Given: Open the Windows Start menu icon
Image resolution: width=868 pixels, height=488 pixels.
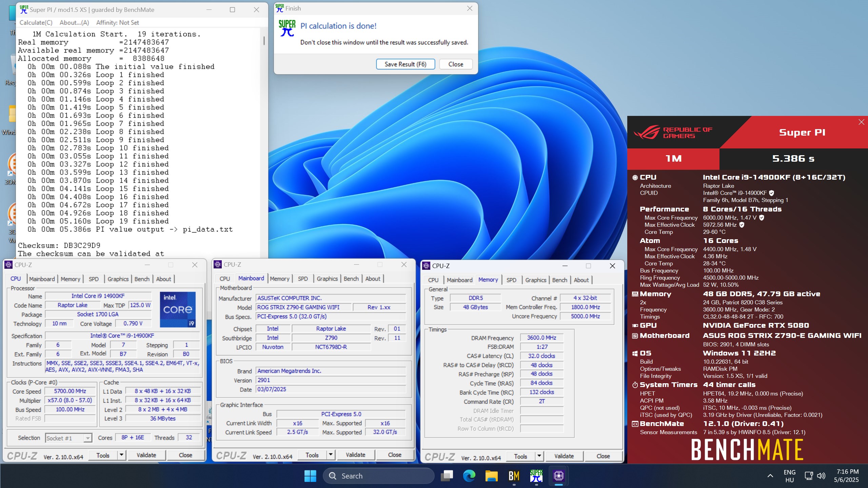Looking at the screenshot, I should coord(310,476).
